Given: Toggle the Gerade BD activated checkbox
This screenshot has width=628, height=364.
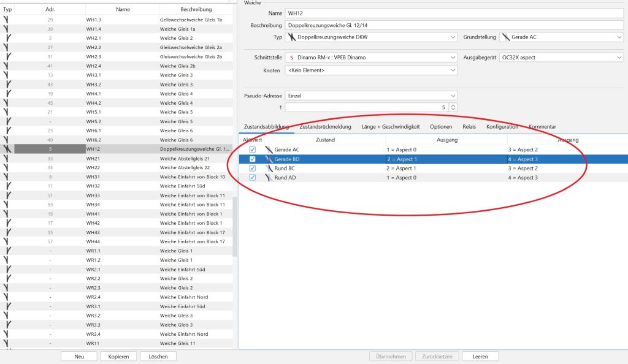Looking at the screenshot, I should (253, 159).
